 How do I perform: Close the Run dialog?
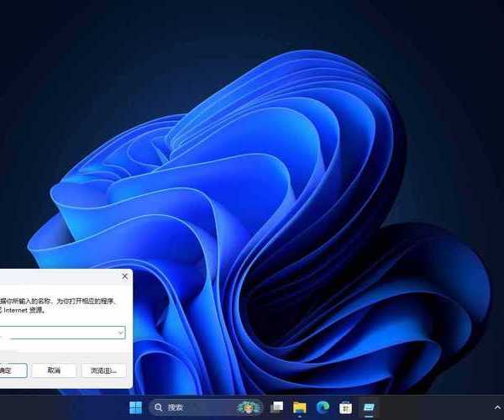tap(124, 276)
